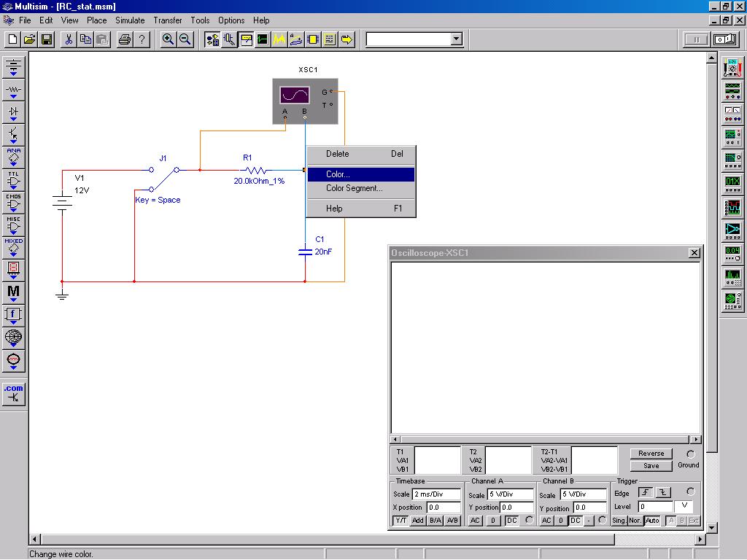
Task: Open the CMOS component group
Action: point(13,203)
